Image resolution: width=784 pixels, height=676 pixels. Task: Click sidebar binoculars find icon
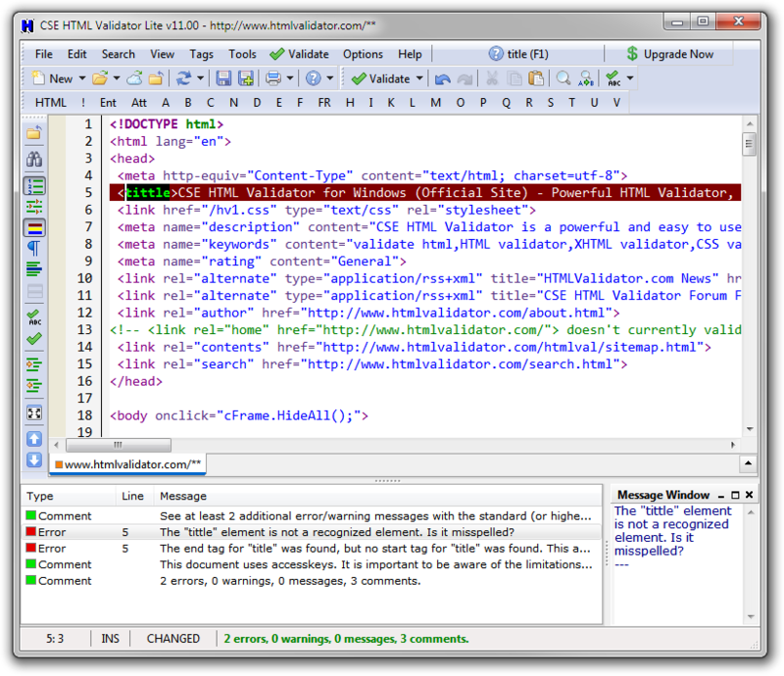pos(34,160)
